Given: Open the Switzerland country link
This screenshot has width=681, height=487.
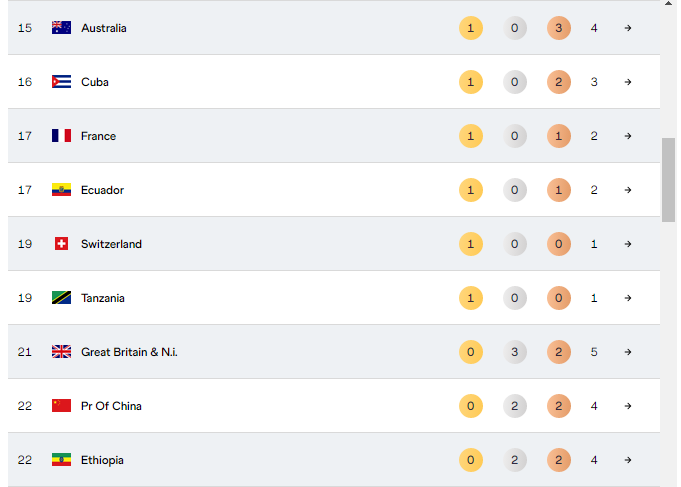Looking at the screenshot, I should 111,244.
